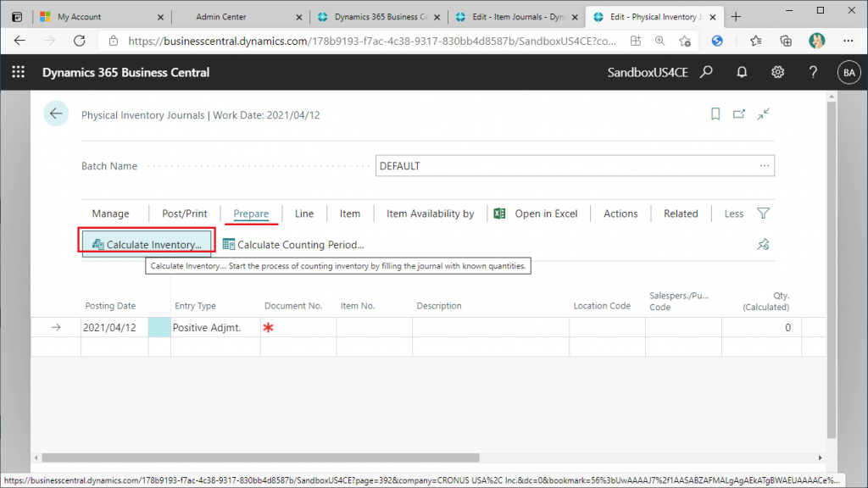Click the browser address bar URL
This screenshot has width=868, height=488.
371,41
